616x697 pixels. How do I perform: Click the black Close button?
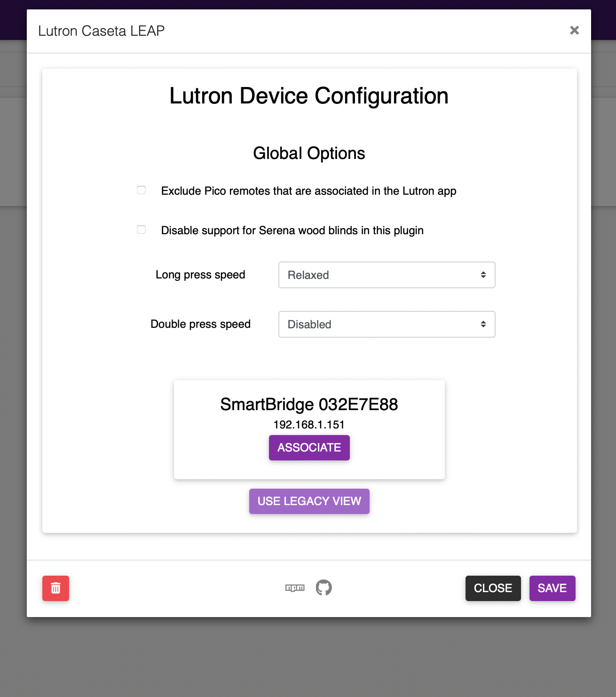(493, 588)
